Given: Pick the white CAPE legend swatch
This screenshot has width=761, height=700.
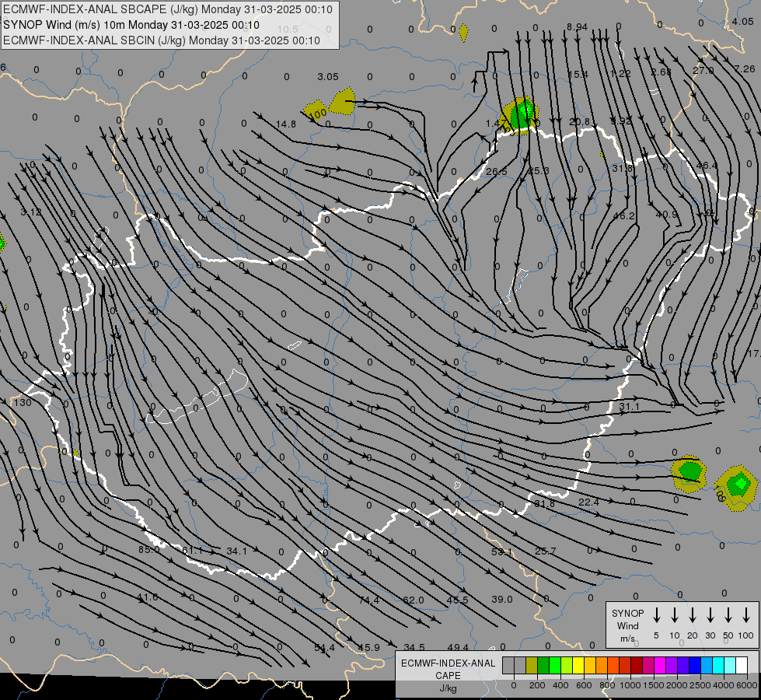Looking at the screenshot, I should coord(741,666).
